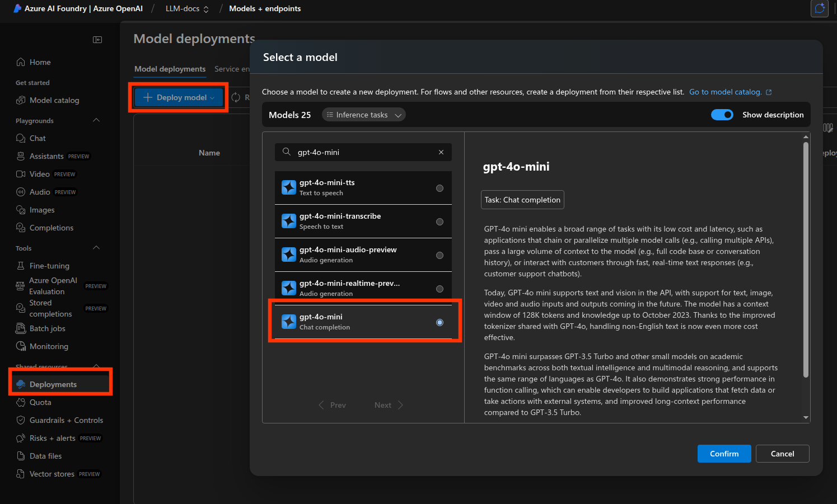Click the Confirm button
The image size is (837, 504).
coord(724,454)
